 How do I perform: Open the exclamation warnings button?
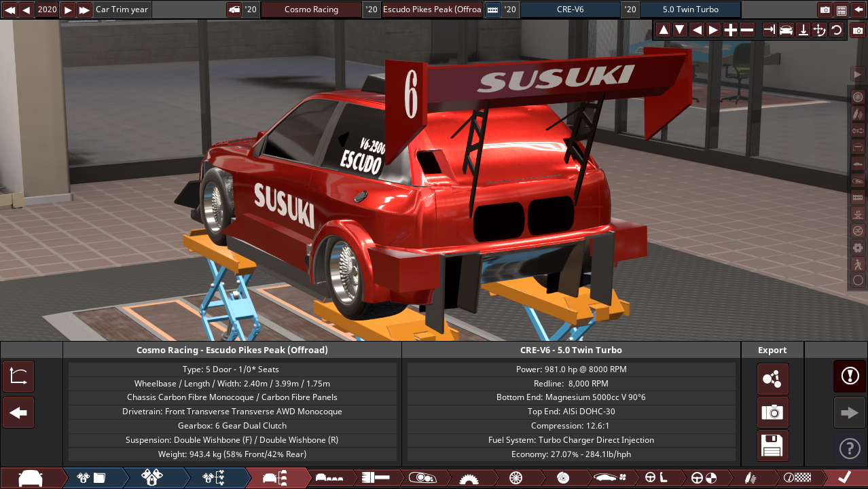click(x=850, y=376)
